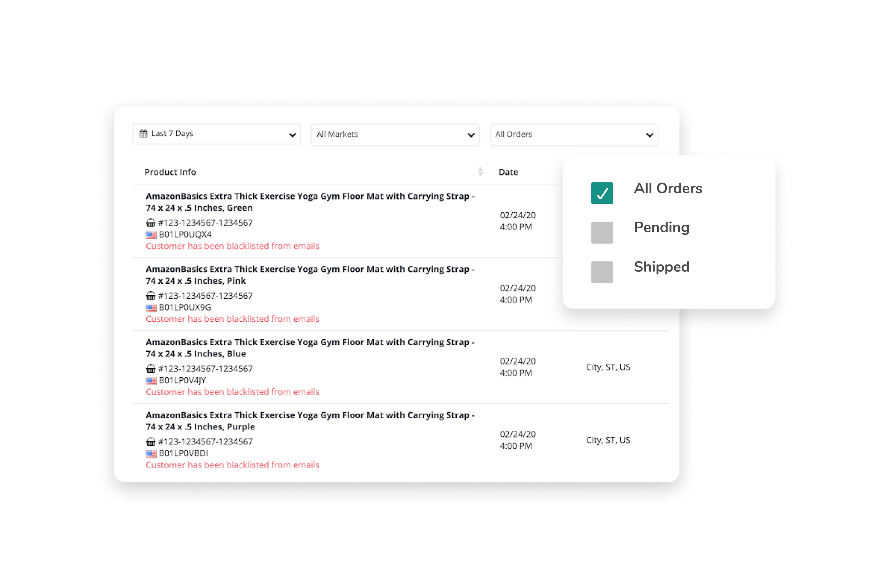Click the basket icon on the Blue mat order
Image resolution: width=889 pixels, height=588 pixels.
pyautogui.click(x=151, y=368)
